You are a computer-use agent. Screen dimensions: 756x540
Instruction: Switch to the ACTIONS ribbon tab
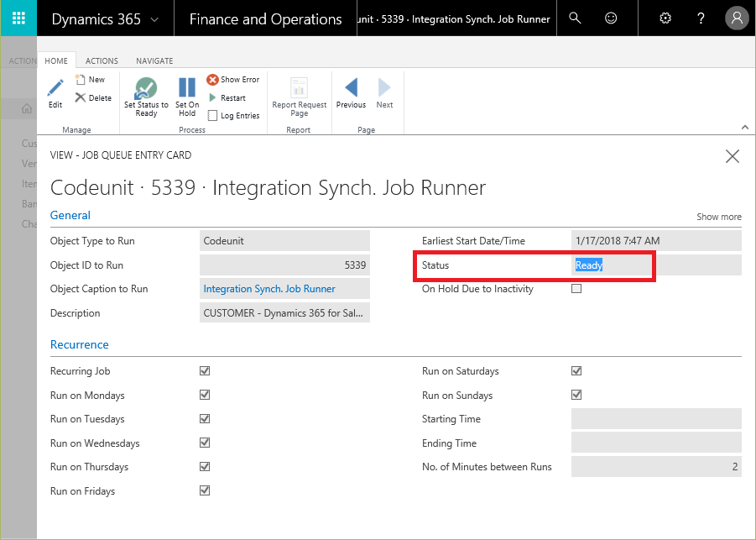point(102,60)
